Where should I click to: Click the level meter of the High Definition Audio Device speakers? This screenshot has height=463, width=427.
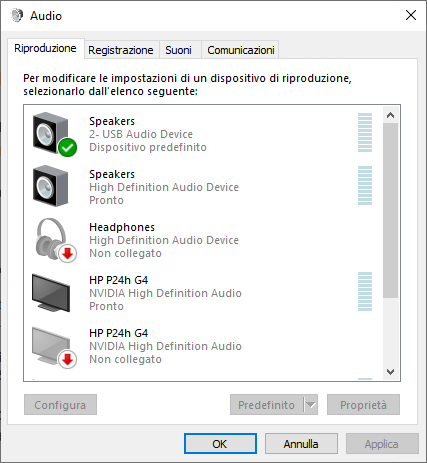(365, 186)
